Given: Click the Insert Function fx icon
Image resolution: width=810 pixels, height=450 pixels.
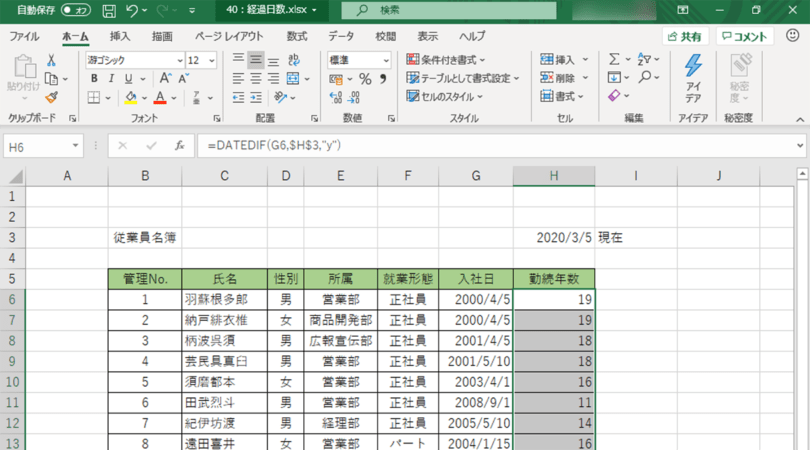Looking at the screenshot, I should tap(179, 146).
